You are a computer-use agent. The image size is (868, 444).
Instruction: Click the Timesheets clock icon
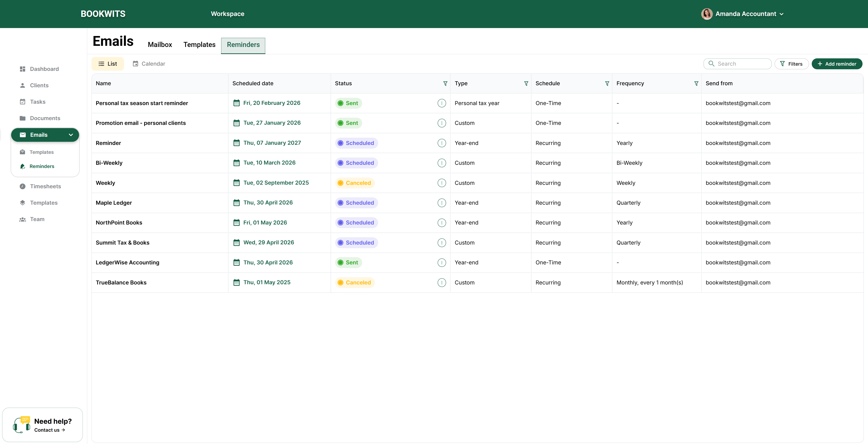coord(23,186)
